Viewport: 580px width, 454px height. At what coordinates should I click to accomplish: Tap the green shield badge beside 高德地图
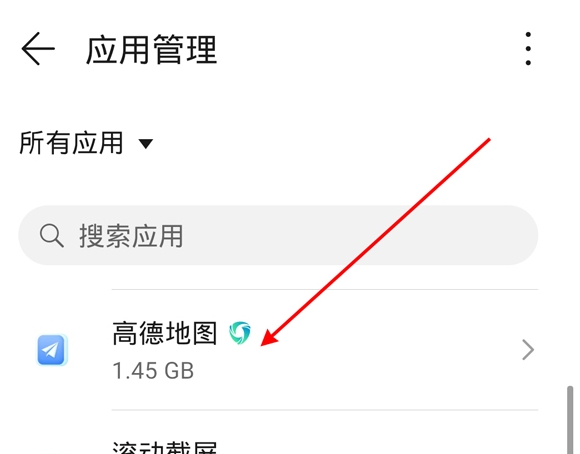(240, 333)
